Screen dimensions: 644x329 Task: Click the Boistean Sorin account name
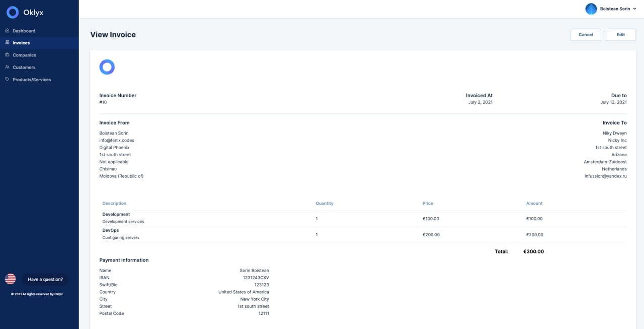[615, 9]
